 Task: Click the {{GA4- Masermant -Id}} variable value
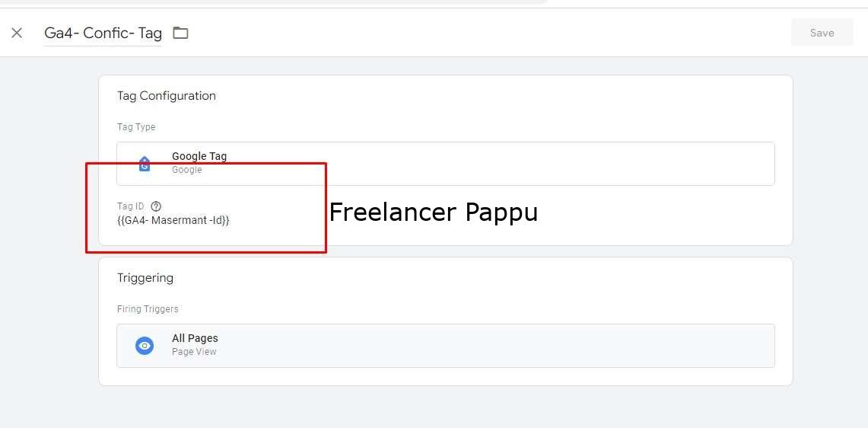click(173, 220)
